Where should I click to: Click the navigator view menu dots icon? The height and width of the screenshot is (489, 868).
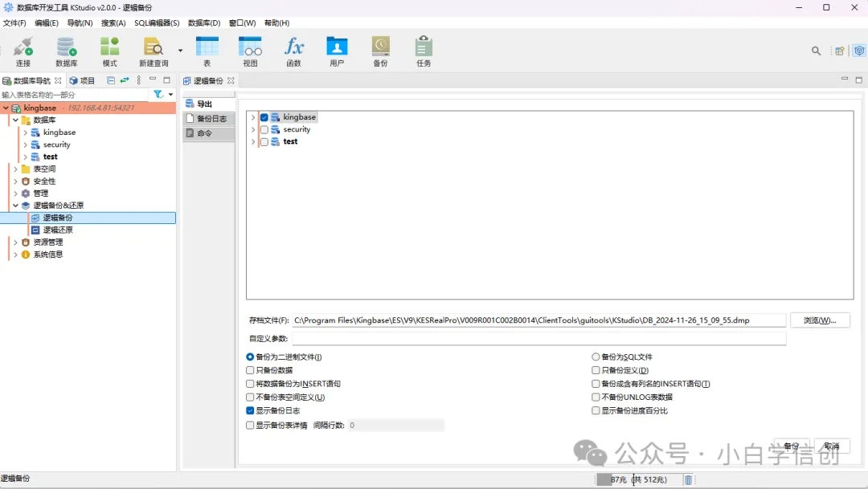click(x=139, y=80)
